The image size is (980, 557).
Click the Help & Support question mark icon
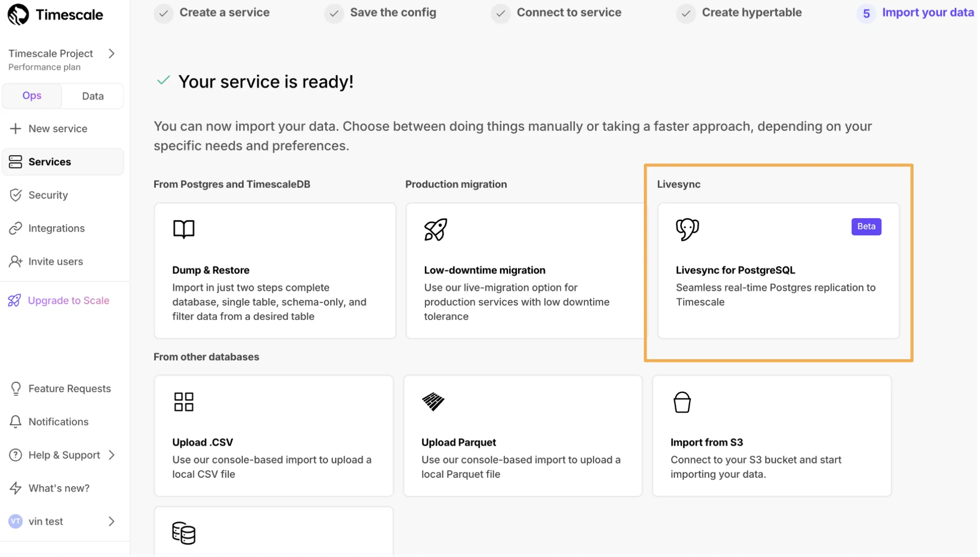(x=15, y=455)
